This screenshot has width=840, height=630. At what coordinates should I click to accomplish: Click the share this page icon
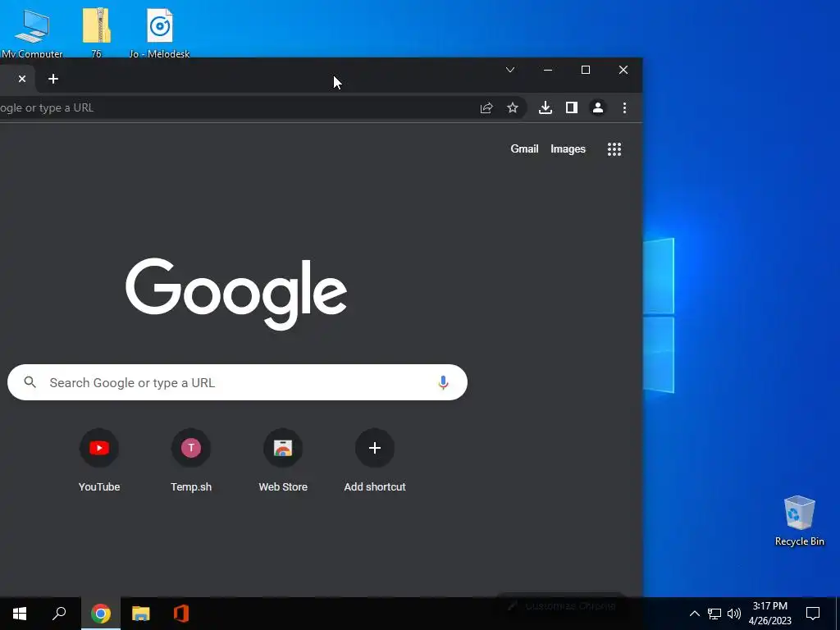pyautogui.click(x=486, y=107)
